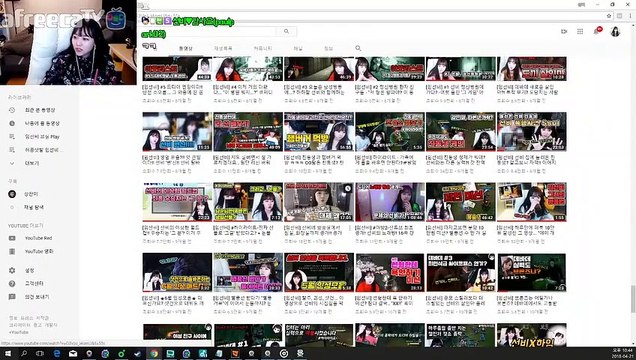The height and width of the screenshot is (360, 636).
Task: Switch to the 채널 channel tab
Action: click(298, 48)
